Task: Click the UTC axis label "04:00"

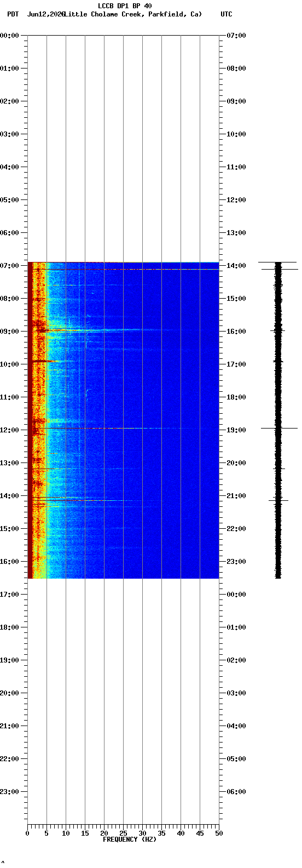Action: (x=236, y=726)
